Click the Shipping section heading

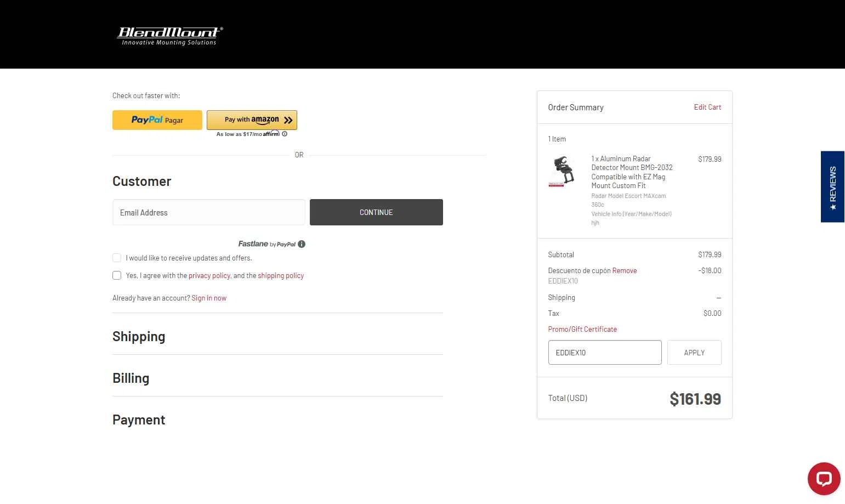pyautogui.click(x=139, y=337)
